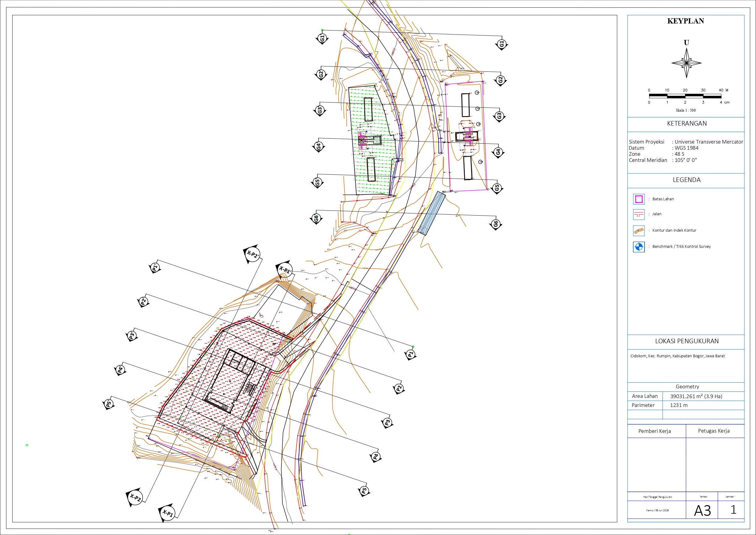Select the X-P2' section marker at top
The image size is (756, 535).
coord(253,254)
